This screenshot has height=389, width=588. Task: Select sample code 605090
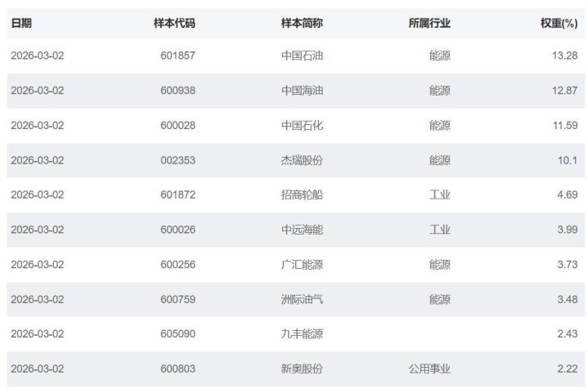pyautogui.click(x=177, y=333)
